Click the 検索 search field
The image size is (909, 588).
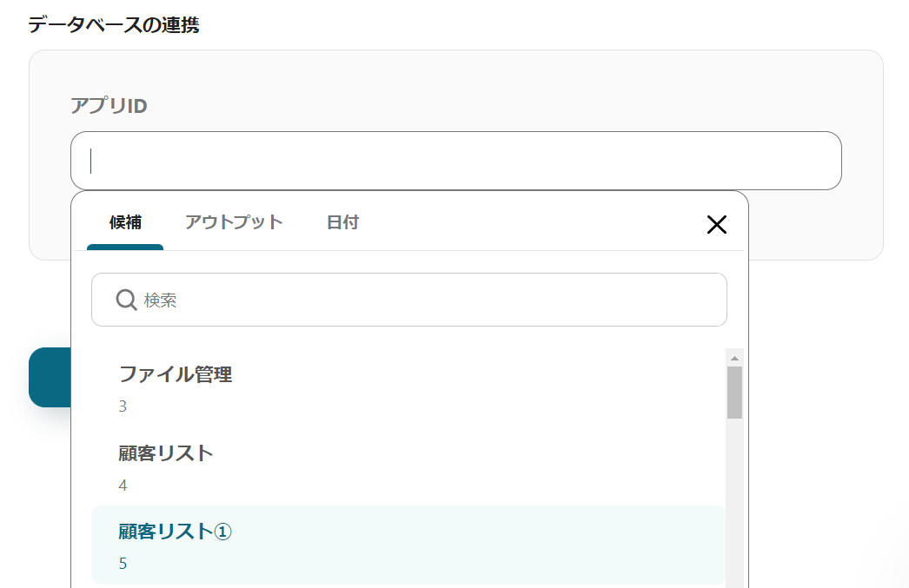click(x=426, y=301)
